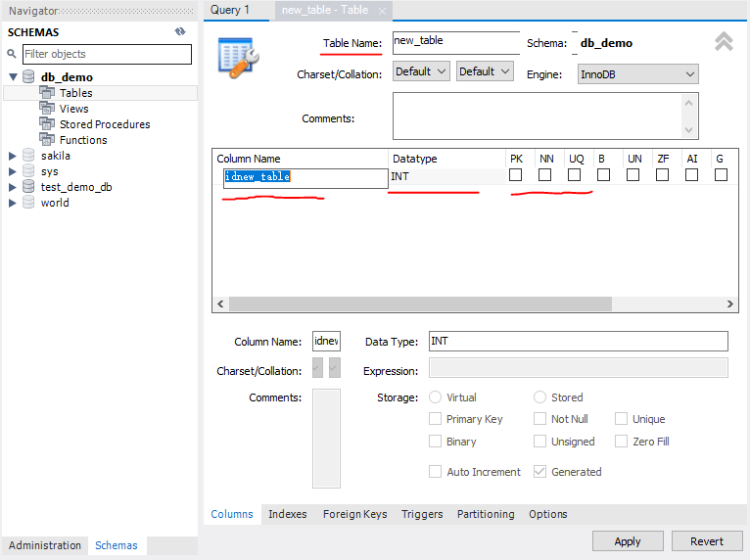This screenshot has width=750, height=560.
Task: Click the sakila database icon
Action: pyautogui.click(x=28, y=155)
